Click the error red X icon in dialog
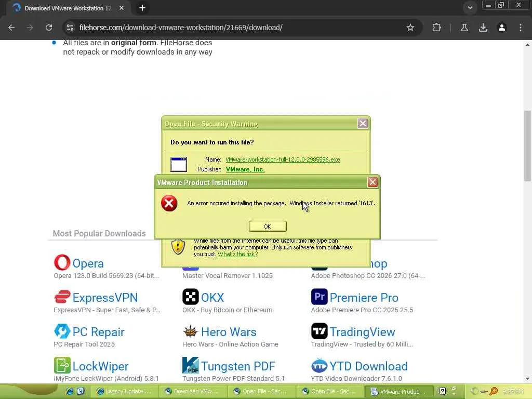The height and width of the screenshot is (399, 532). coord(169,203)
